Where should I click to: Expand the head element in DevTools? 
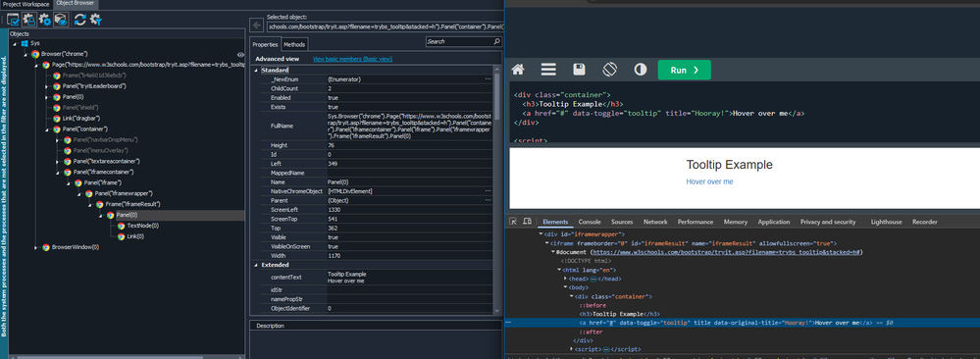pos(566,279)
